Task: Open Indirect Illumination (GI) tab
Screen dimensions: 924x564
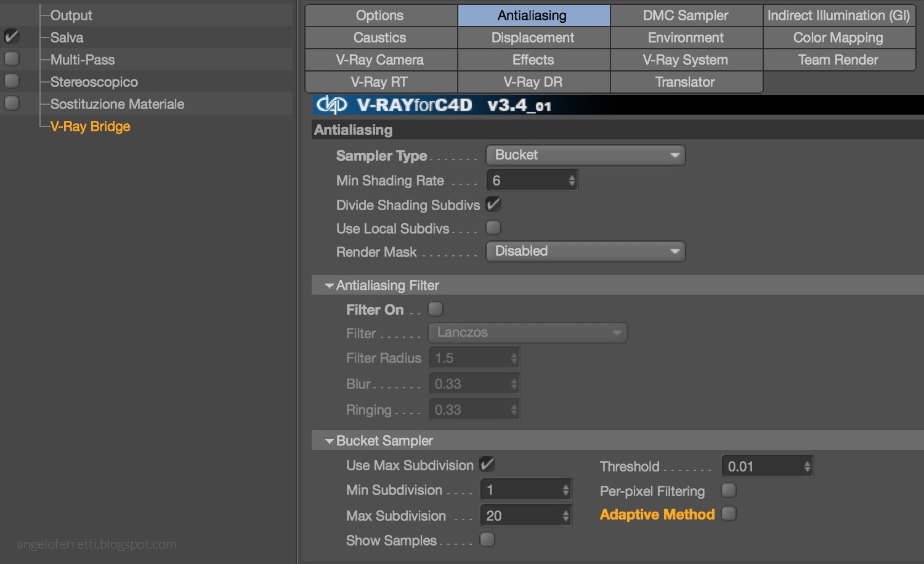Action: coord(839,15)
